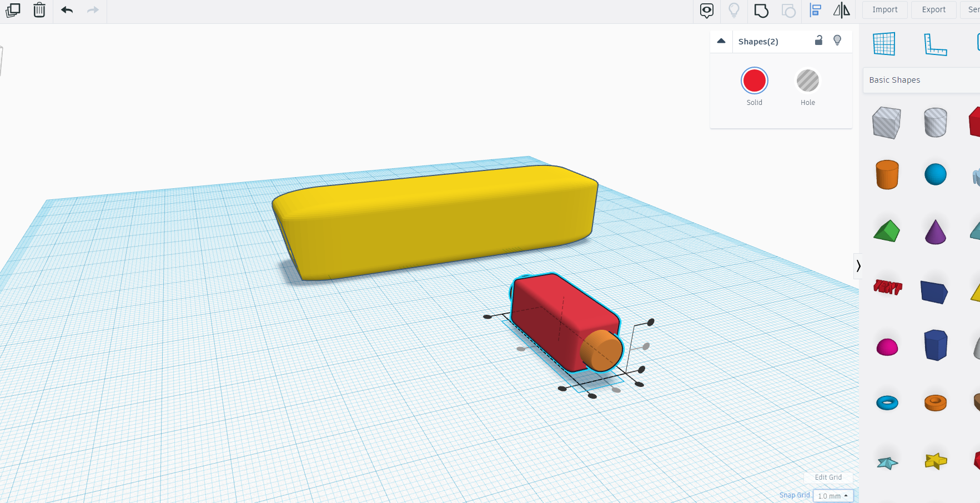The image size is (980, 503).
Task: Group the selected shapes
Action: click(761, 11)
